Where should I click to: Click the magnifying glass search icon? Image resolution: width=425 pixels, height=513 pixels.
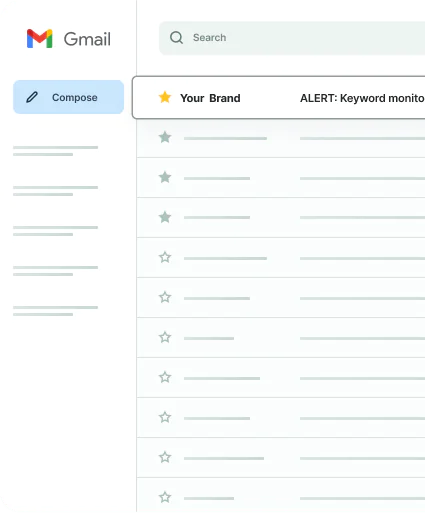pos(176,38)
